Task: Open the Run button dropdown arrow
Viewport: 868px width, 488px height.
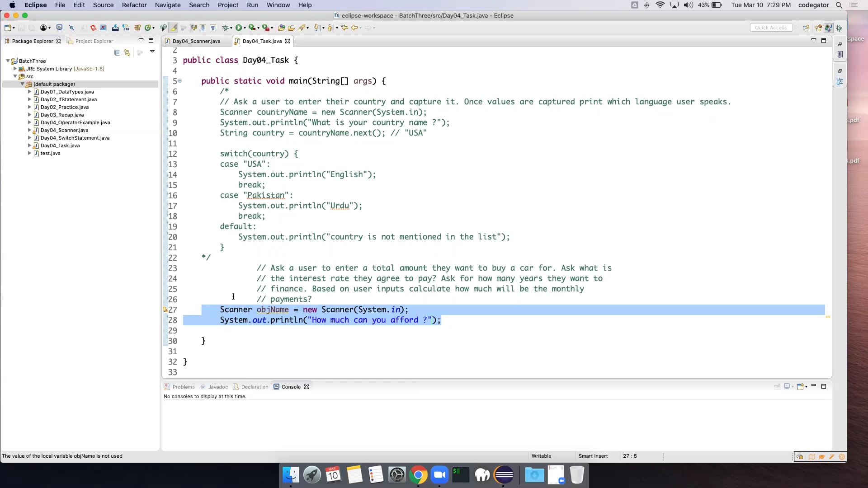Action: point(245,28)
